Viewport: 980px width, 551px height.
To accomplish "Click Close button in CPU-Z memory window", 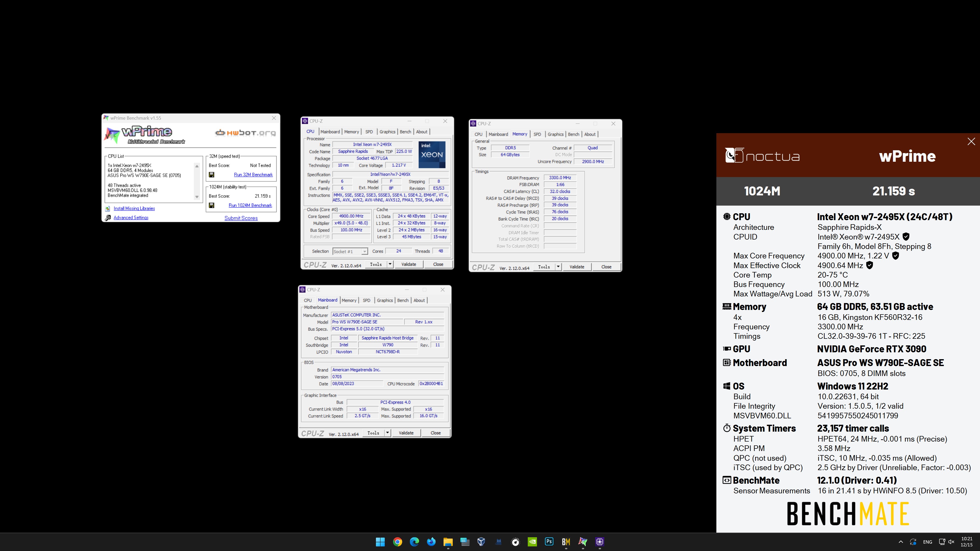I will [606, 267].
